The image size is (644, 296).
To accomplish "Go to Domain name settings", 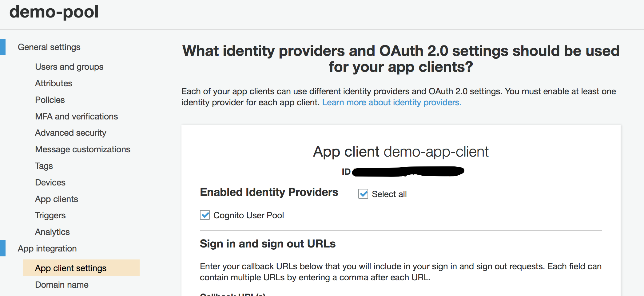I will coord(62,285).
